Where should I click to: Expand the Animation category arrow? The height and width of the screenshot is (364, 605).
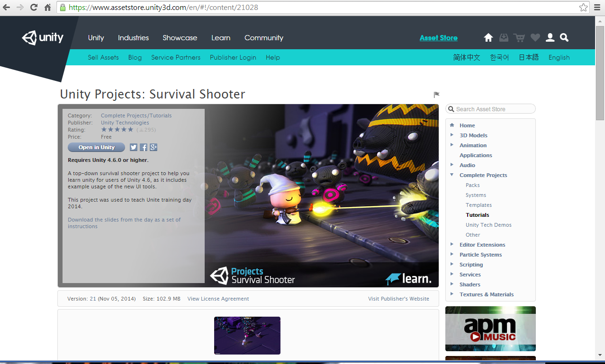(x=452, y=145)
